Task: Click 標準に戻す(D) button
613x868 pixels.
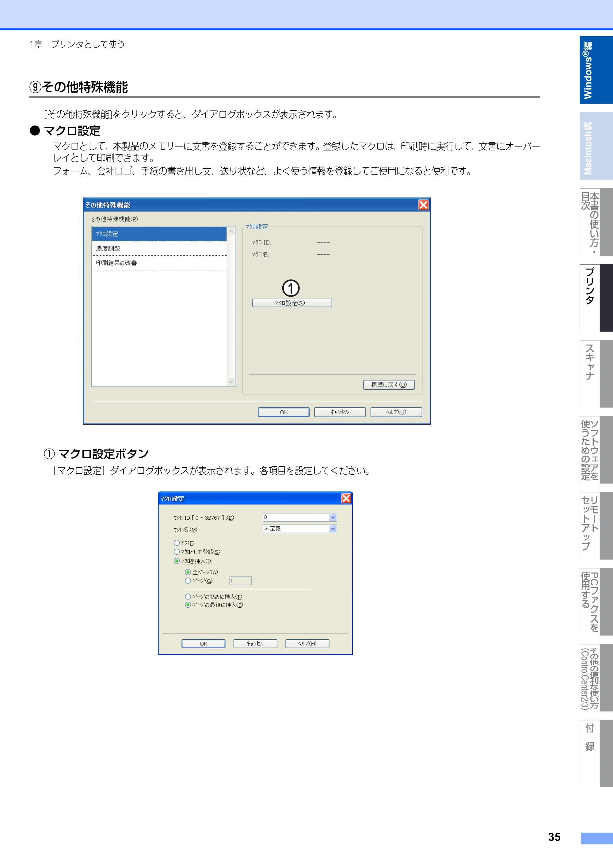Action: point(389,384)
